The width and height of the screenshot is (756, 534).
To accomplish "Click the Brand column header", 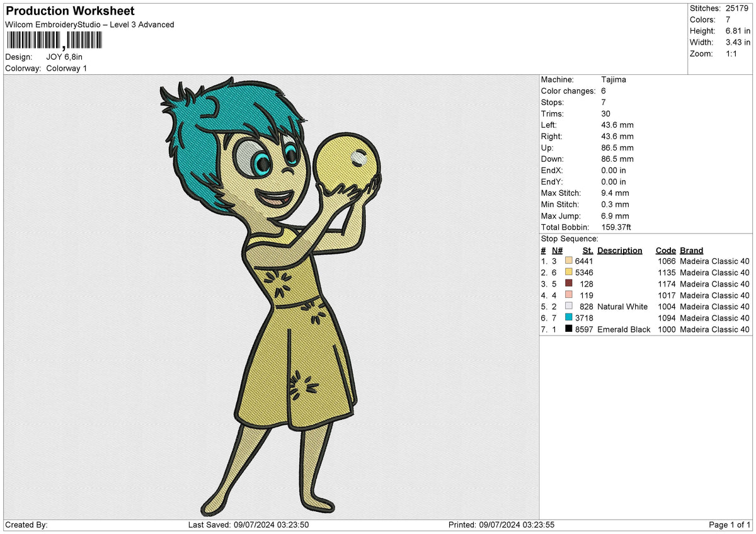I will [x=692, y=250].
